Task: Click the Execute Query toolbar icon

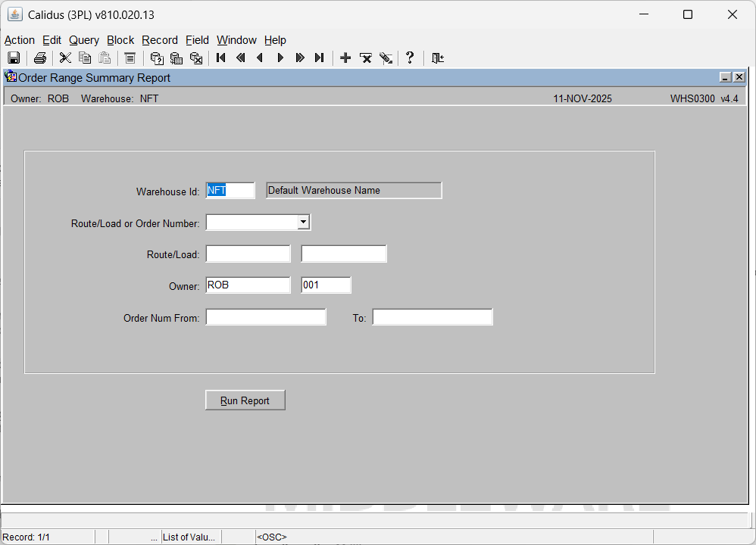Action: pyautogui.click(x=177, y=58)
